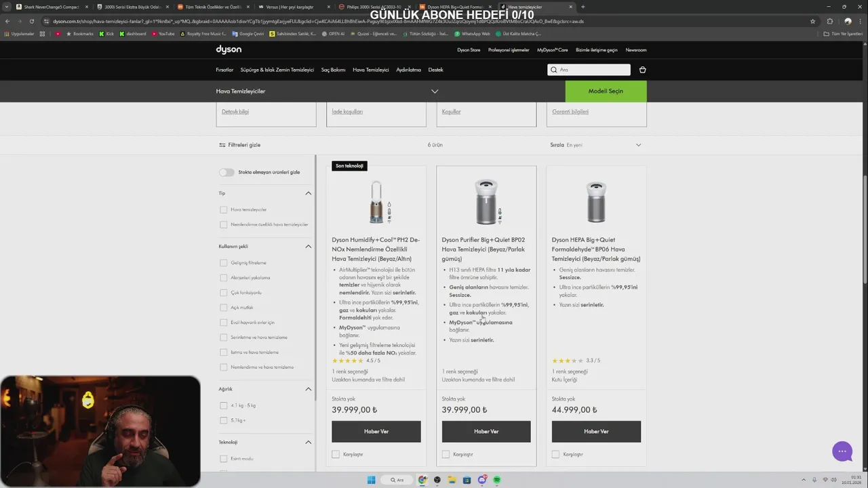Check the Hava temizleyiciler filter
Image resolution: width=868 pixels, height=488 pixels.
(x=224, y=209)
